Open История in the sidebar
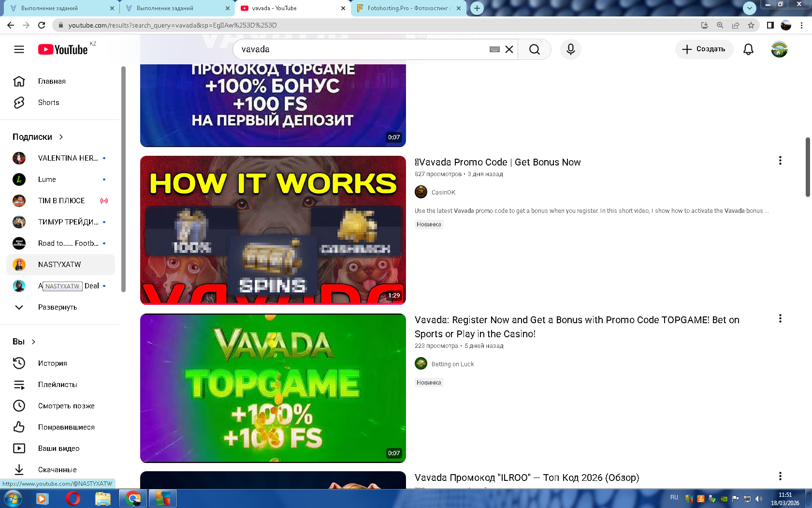Image resolution: width=812 pixels, height=508 pixels. (60, 363)
